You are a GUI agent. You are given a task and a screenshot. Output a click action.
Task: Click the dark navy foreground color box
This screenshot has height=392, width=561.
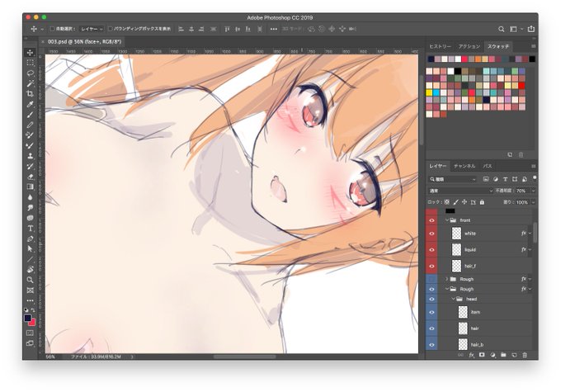(27, 318)
